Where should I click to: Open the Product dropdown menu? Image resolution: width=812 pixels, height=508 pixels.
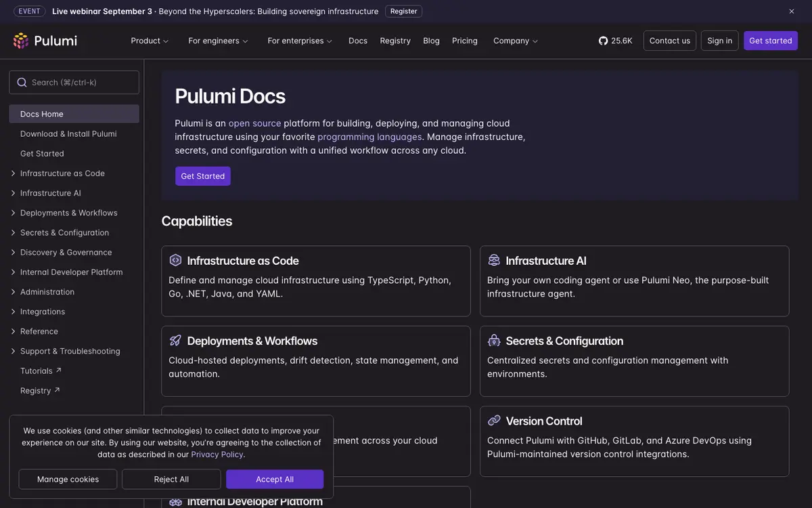(150, 41)
